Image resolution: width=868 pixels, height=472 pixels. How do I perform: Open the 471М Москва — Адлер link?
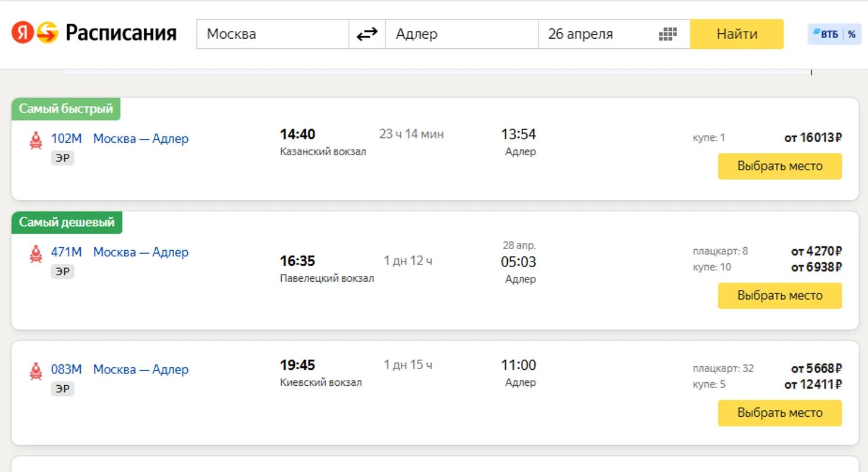(119, 252)
